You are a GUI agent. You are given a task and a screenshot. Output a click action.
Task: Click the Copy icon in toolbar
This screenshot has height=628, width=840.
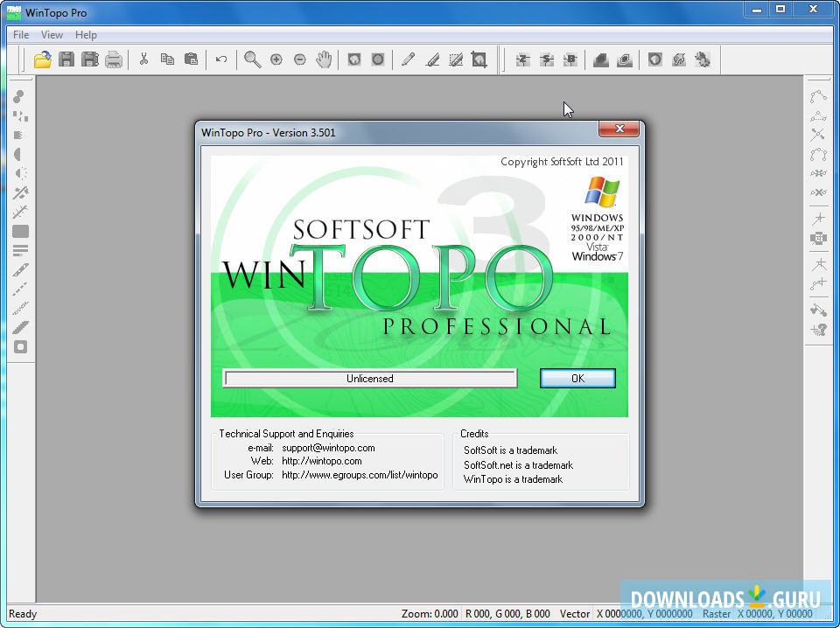tap(167, 59)
